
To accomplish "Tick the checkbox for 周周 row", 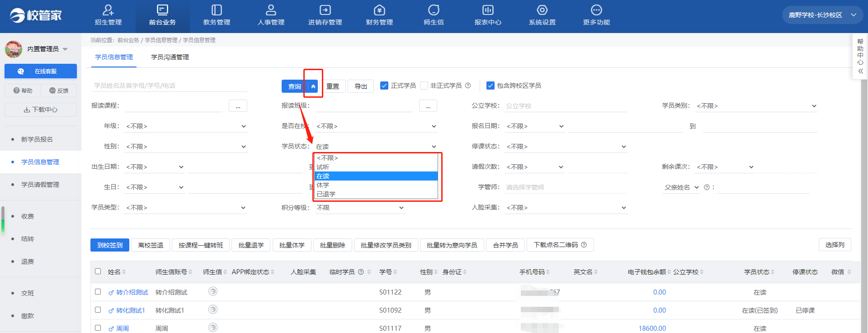I will [x=98, y=328].
